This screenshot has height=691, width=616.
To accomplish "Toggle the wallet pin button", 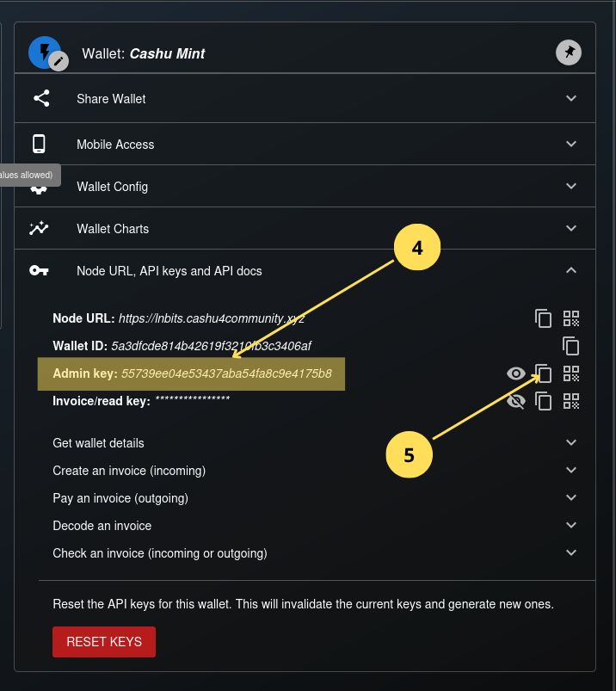I will pos(569,52).
